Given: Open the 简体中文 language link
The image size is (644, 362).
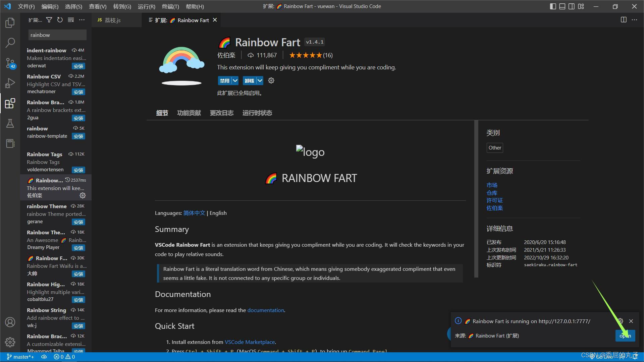Looking at the screenshot, I should (x=194, y=213).
